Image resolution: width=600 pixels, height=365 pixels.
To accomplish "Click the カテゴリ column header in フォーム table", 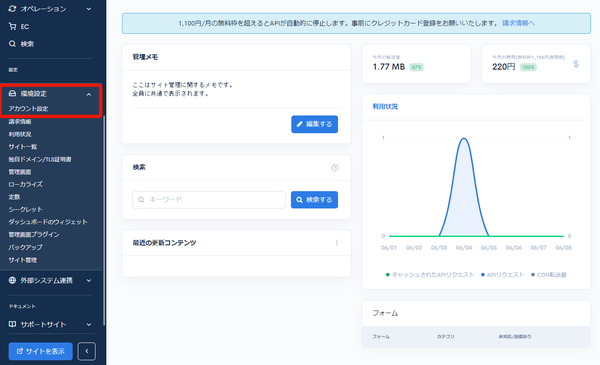I will point(445,337).
